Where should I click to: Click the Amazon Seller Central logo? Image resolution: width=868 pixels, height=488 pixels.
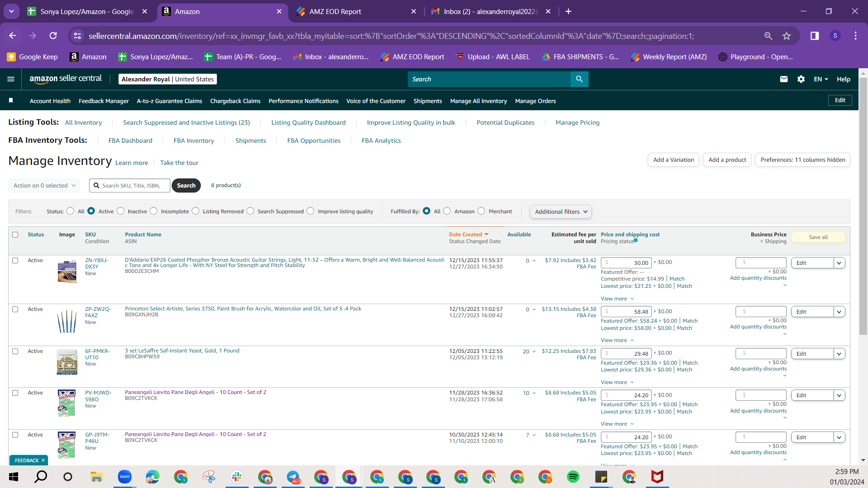click(66, 79)
